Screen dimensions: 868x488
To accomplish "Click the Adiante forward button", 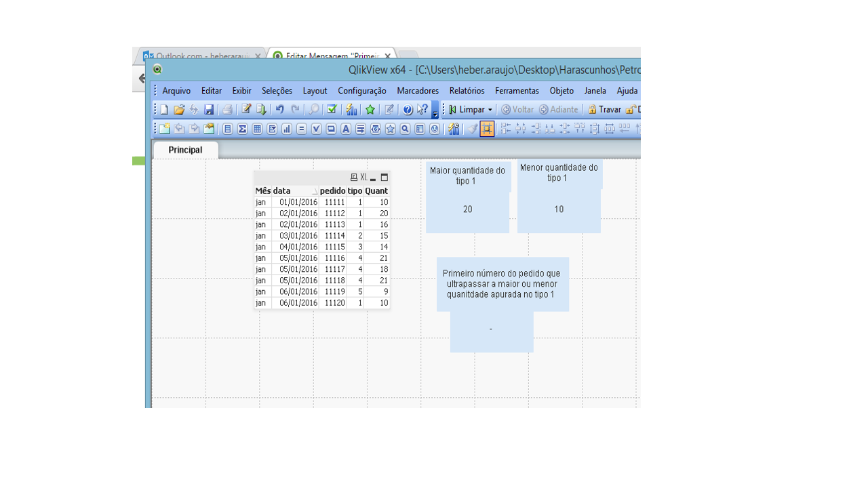I will [559, 109].
